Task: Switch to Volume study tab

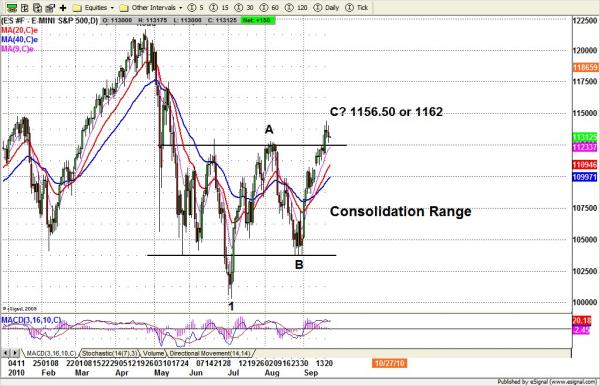Action: click(153, 353)
